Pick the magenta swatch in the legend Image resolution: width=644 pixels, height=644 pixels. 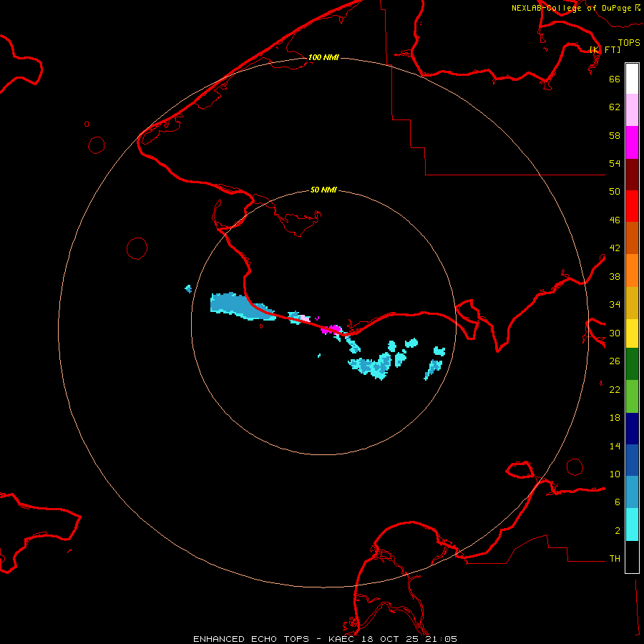click(632, 142)
